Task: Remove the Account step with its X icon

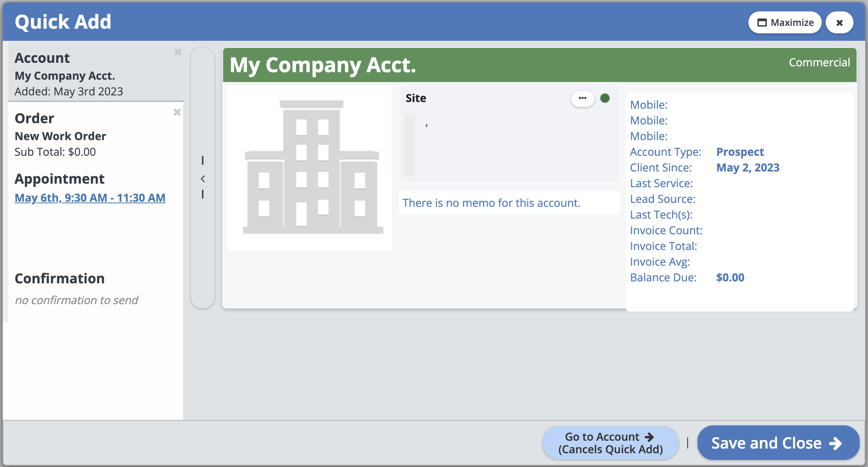Action: coord(178,52)
